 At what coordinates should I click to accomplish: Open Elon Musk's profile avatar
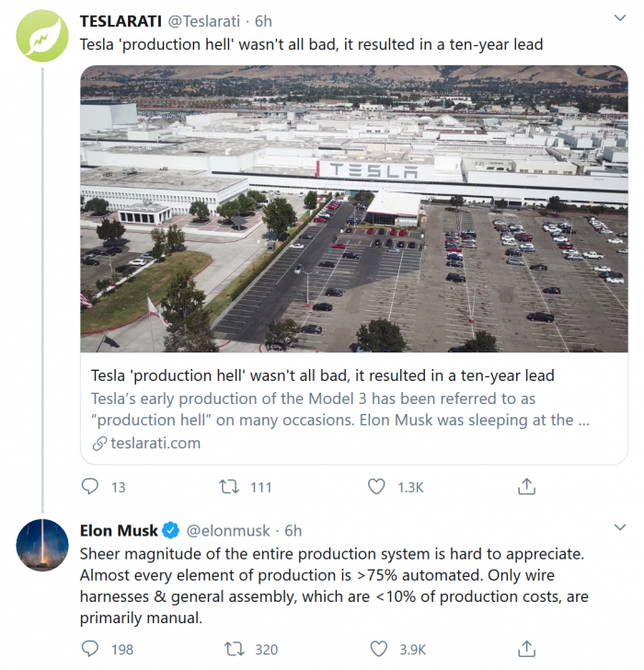click(42, 545)
